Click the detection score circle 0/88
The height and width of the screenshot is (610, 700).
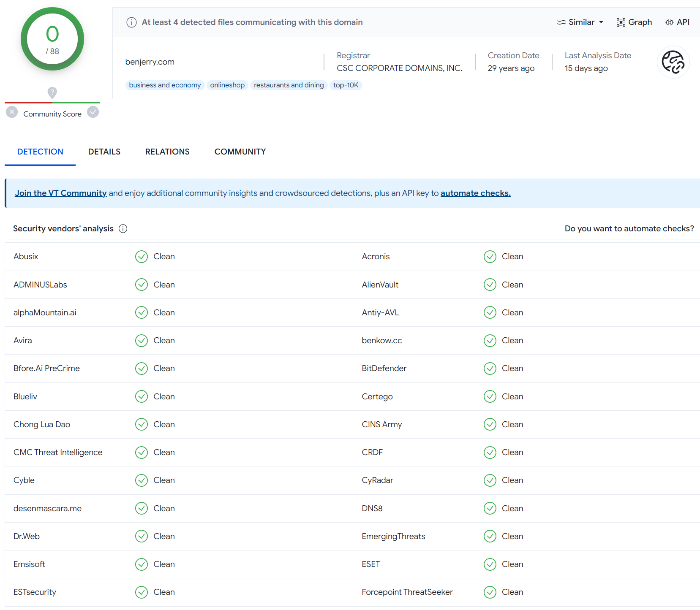point(52,39)
